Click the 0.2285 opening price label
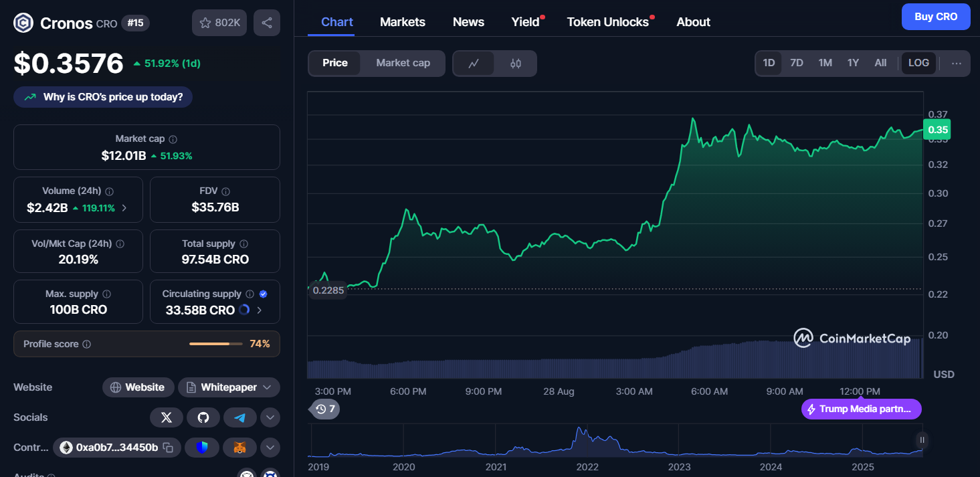This screenshot has height=477, width=980. (x=328, y=290)
